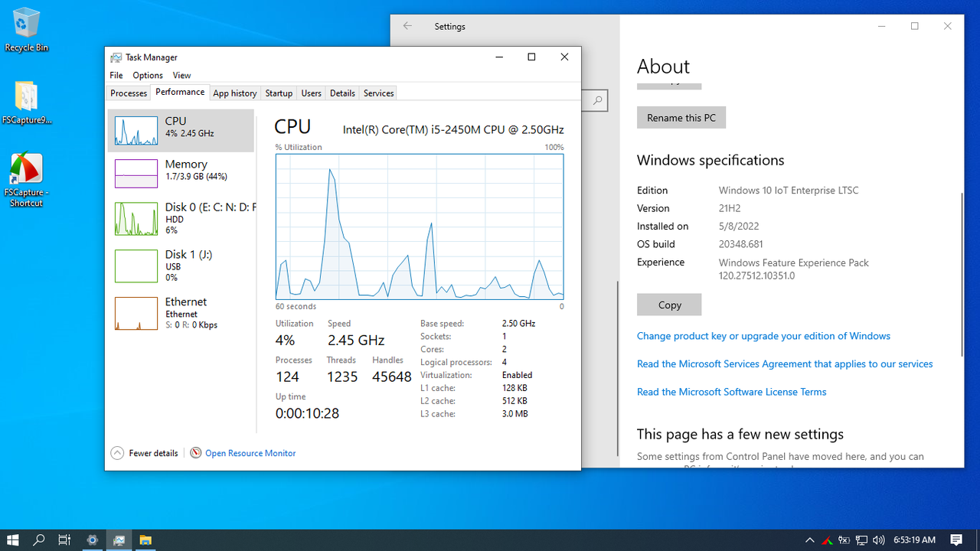This screenshot has width=980, height=551.
Task: Click the Settings taskbar icon
Action: click(x=92, y=540)
